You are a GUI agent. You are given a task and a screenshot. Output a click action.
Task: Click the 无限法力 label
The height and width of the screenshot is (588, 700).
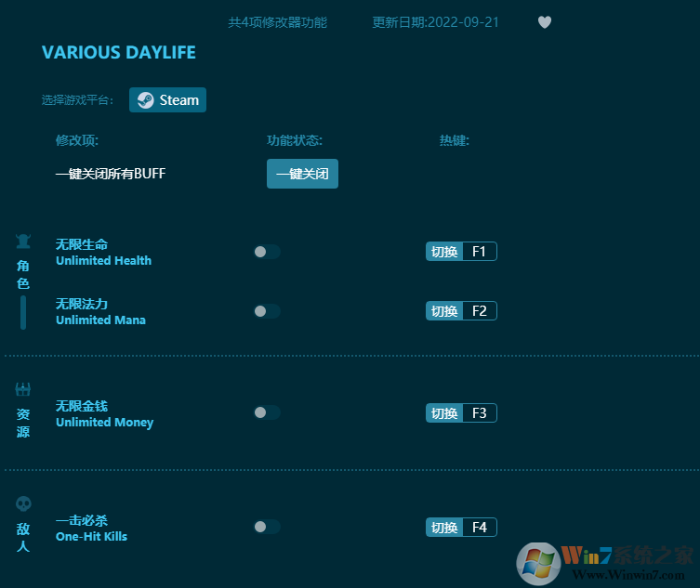(x=82, y=304)
